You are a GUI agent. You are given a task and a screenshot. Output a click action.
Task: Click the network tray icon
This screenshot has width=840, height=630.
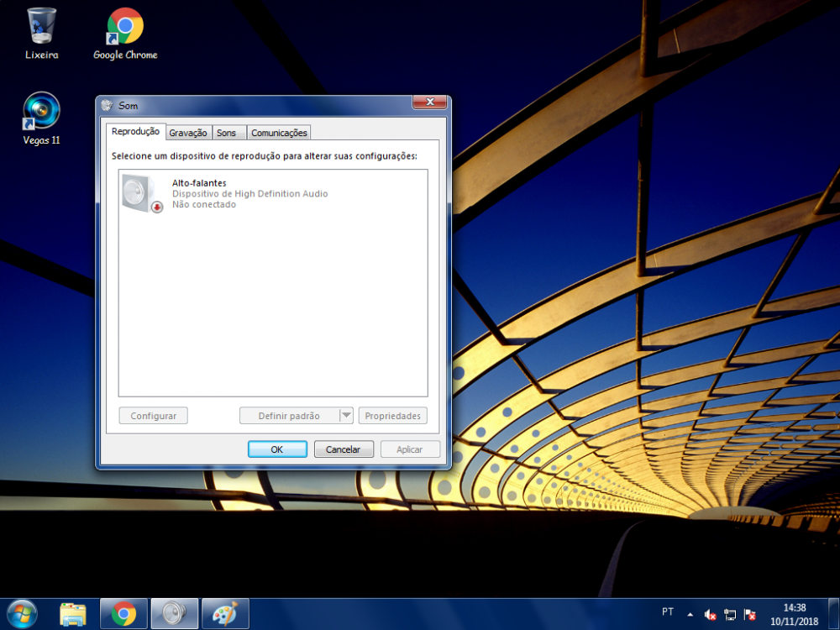730,615
